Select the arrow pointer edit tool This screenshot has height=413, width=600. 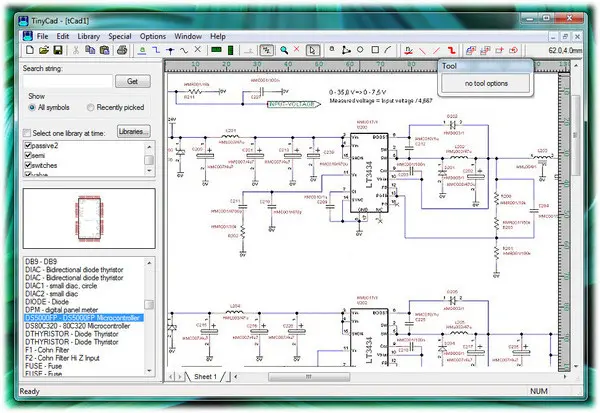click(312, 50)
